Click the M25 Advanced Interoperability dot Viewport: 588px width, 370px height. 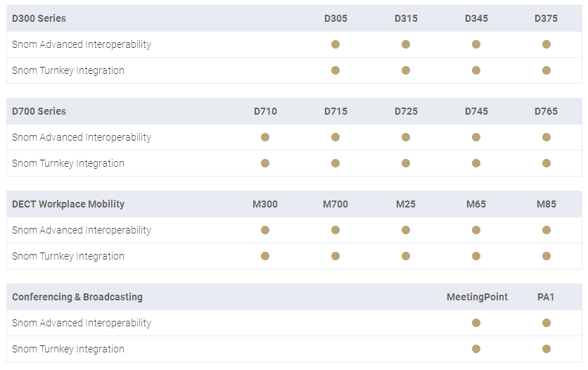coord(406,230)
